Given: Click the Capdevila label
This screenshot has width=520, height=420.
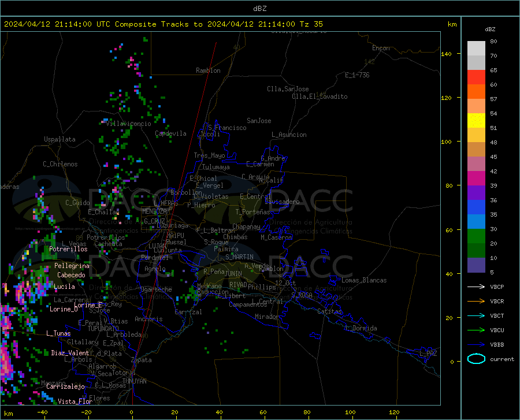Looking at the screenshot, I should click(x=170, y=133).
